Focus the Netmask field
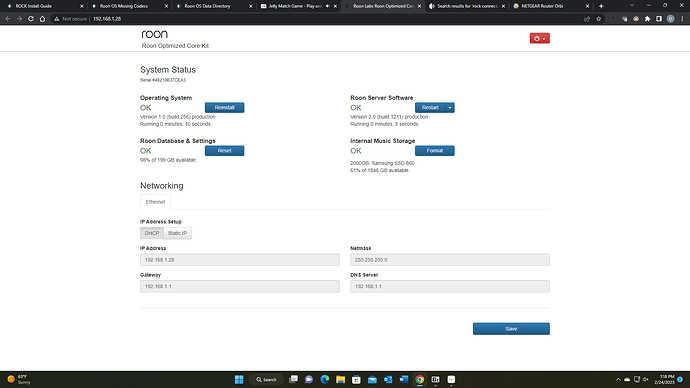Screen dimensions: 690x388 [450, 260]
